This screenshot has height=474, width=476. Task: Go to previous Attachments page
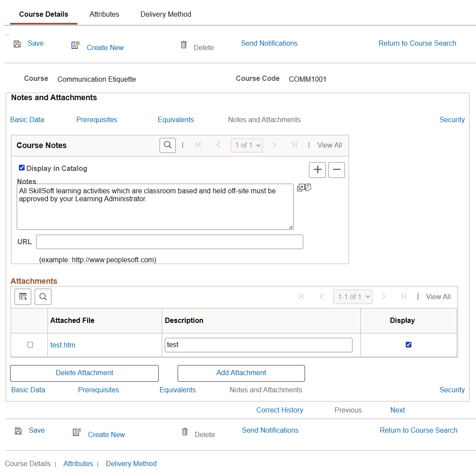click(x=322, y=297)
